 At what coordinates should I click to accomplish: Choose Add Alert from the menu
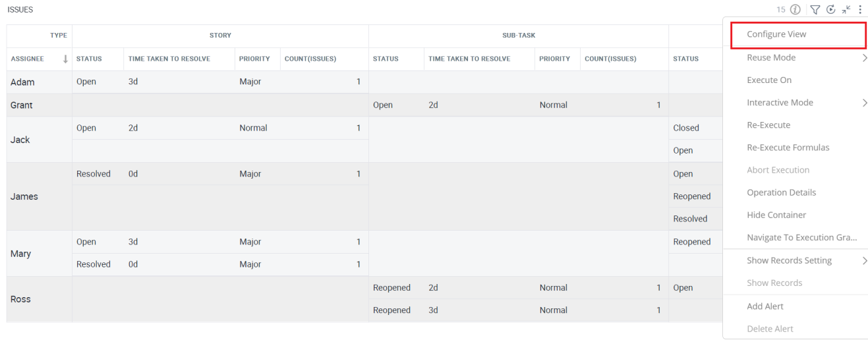pyautogui.click(x=765, y=306)
